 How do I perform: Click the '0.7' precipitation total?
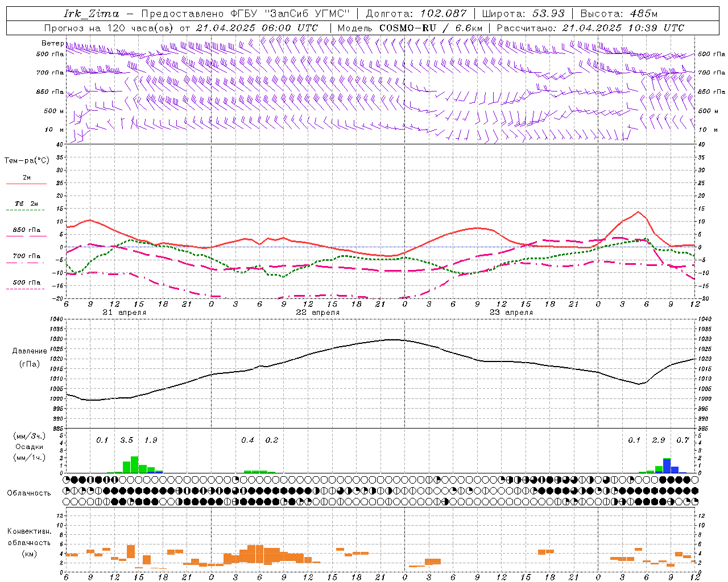682,440
